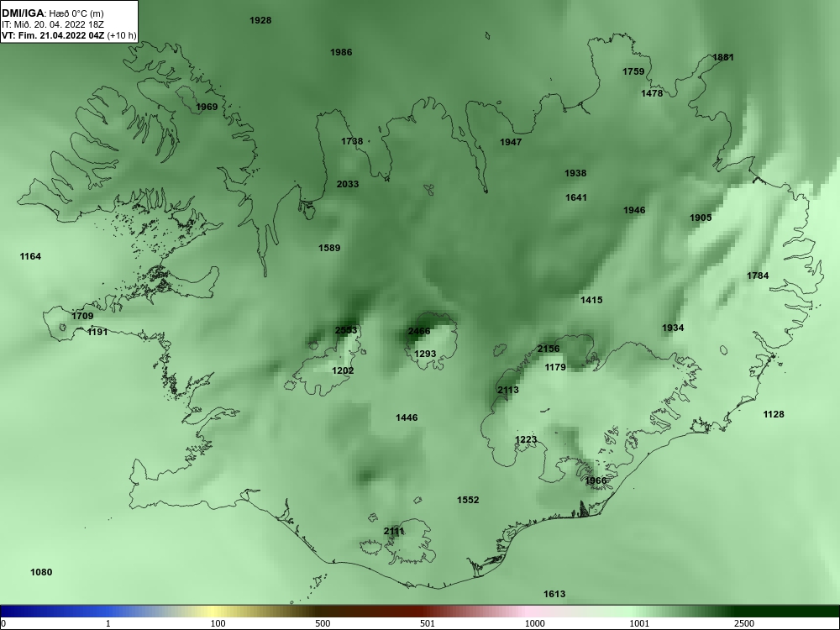Click the 1709 value on Snæfellsnes
Image resolution: width=840 pixels, height=630 pixels.
click(x=82, y=316)
